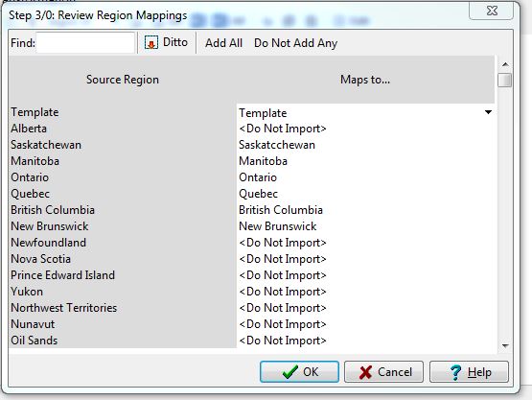Click the Source Region column header
This screenshot has width=532, height=400.
(123, 80)
